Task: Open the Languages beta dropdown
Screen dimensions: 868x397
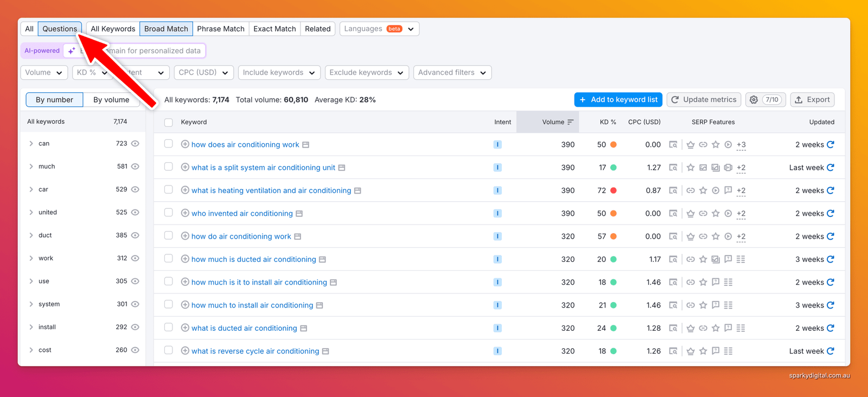Action: (x=379, y=29)
